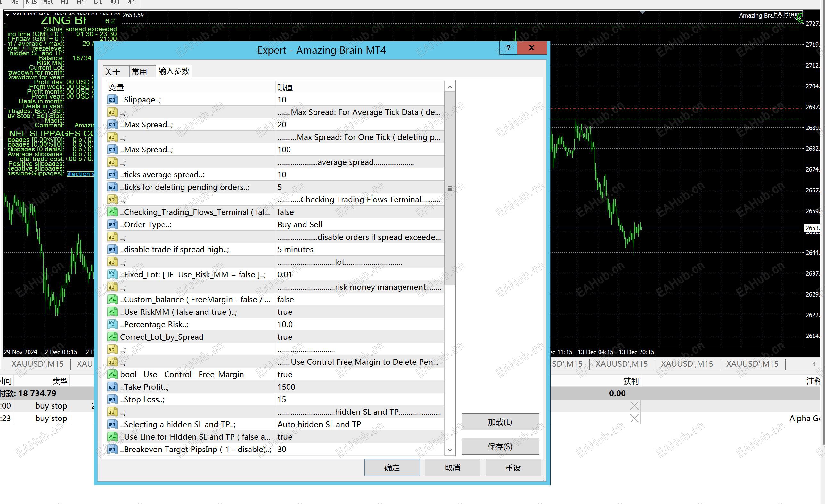Toggle Checking_Trading_Flows_Terminal value false

360,212
